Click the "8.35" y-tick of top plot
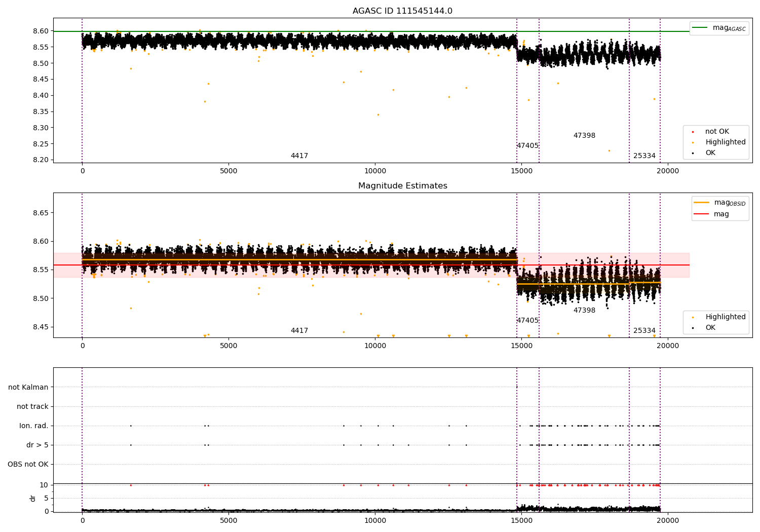The height and width of the screenshot is (532, 760). 41,111
